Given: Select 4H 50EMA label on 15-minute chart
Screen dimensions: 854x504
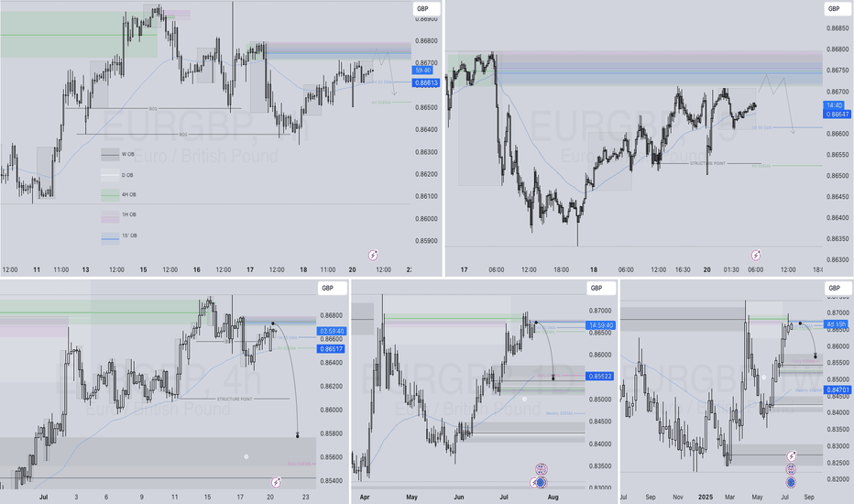Looking at the screenshot, I should [761, 166].
